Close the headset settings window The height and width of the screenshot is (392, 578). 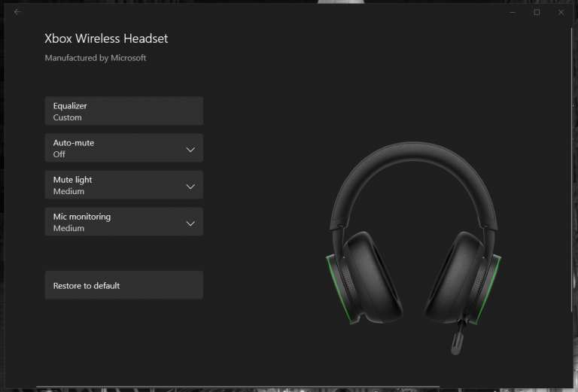[x=561, y=12]
